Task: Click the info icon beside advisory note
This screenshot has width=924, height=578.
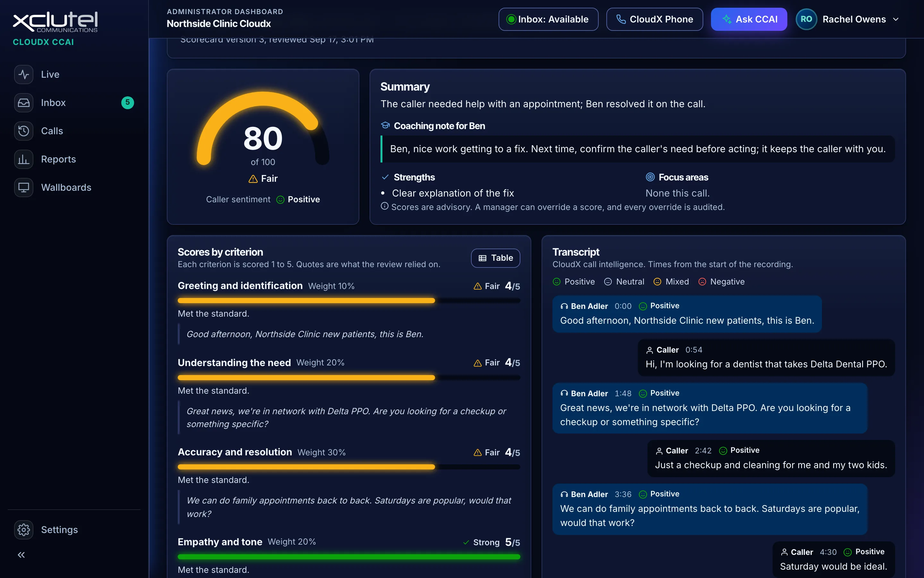Action: tap(384, 206)
